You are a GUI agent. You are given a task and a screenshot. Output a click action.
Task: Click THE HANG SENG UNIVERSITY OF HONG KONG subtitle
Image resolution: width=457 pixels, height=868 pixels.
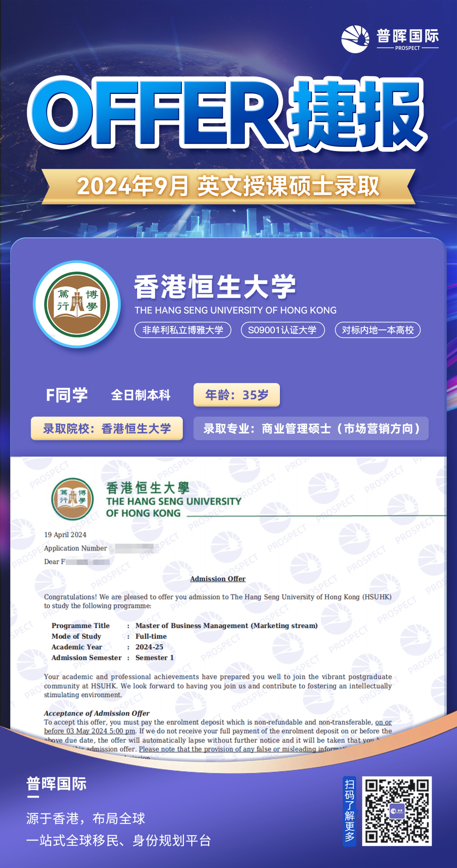236,310
